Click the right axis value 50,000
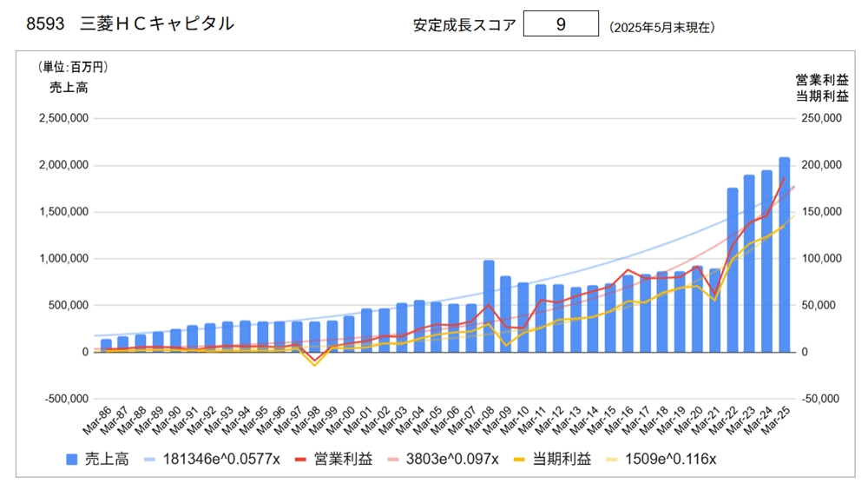The height and width of the screenshot is (490, 868). tap(819, 306)
